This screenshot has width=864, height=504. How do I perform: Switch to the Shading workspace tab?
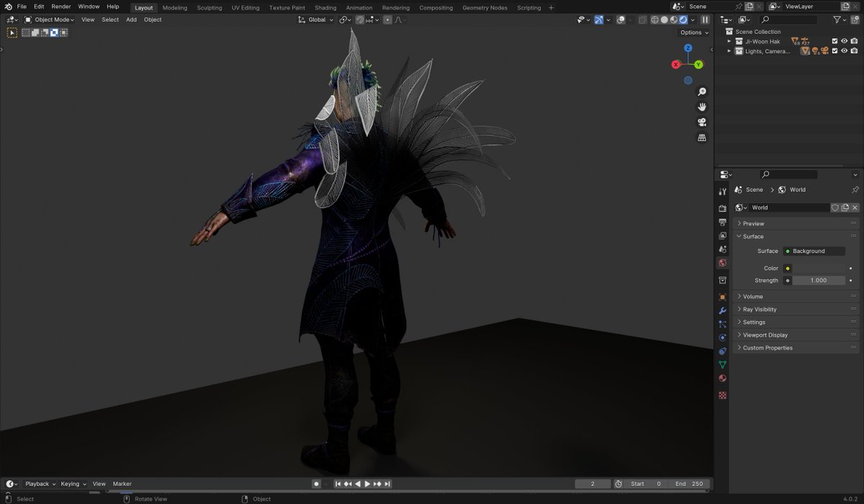coord(325,7)
